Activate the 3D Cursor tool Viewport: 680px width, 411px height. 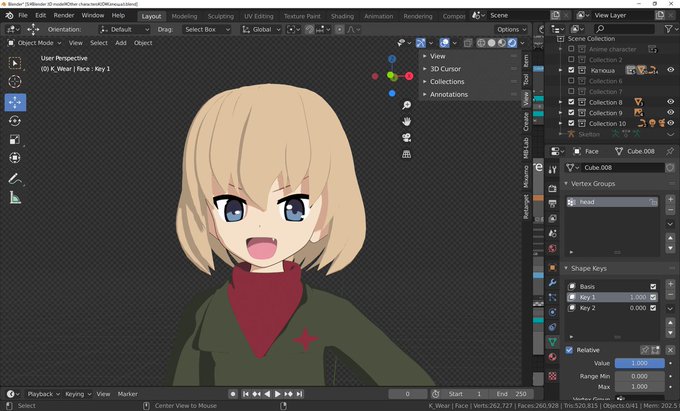[15, 82]
